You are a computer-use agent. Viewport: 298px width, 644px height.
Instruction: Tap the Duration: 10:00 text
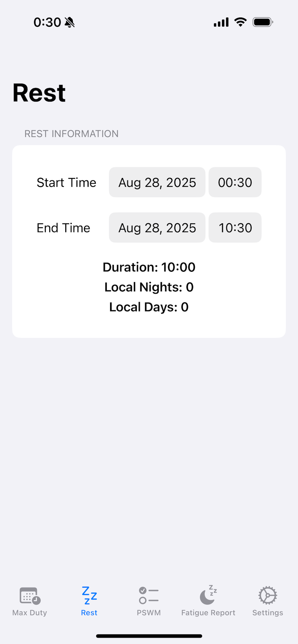149,267
